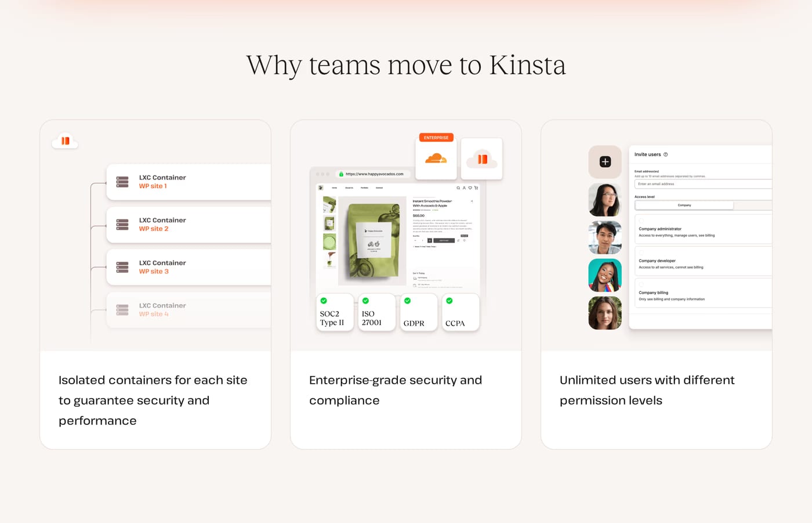Click the user account icon in the store header
The height and width of the screenshot is (523, 812).
point(464,188)
